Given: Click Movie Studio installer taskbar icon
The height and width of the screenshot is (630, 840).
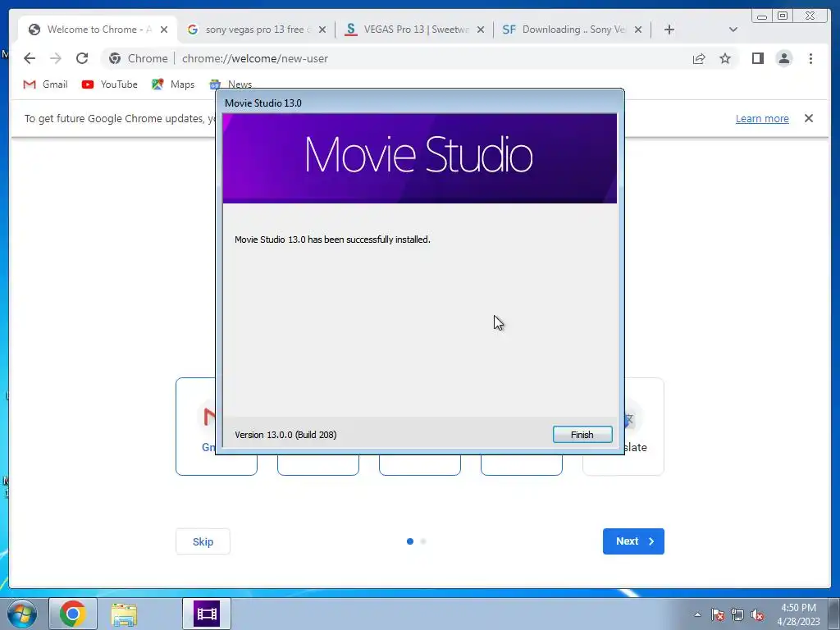Looking at the screenshot, I should coord(207,614).
